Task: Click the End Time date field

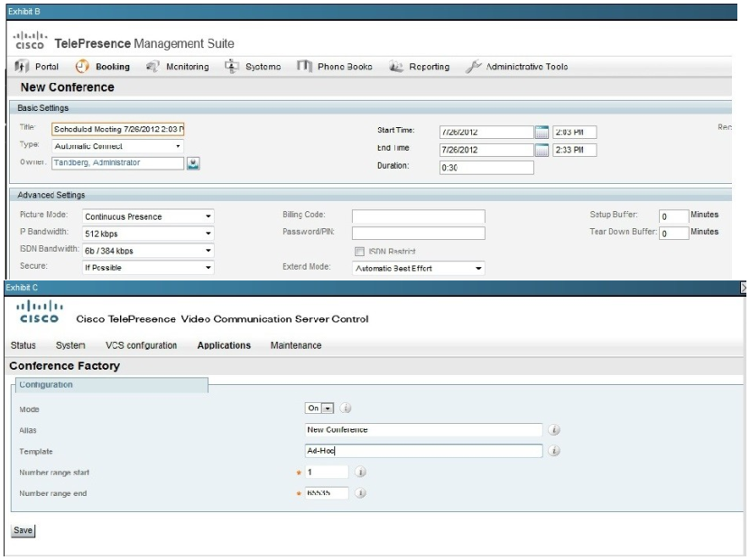Action: tap(486, 150)
